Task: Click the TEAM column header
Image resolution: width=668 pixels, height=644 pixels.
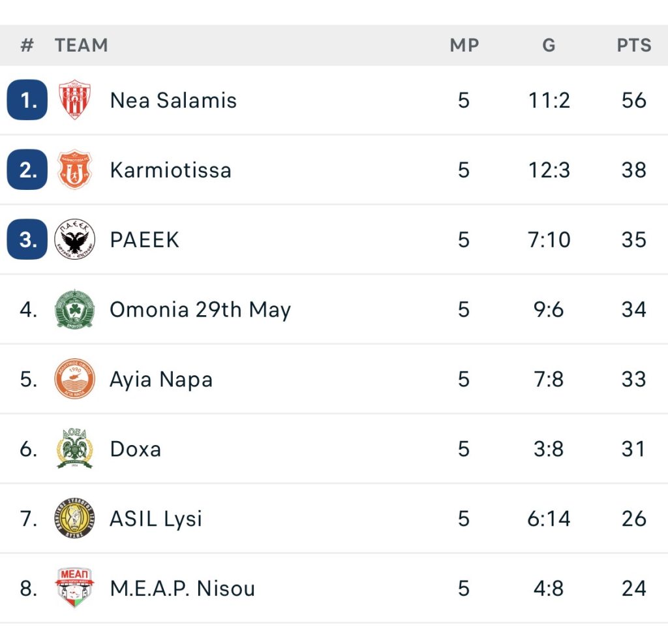Action: point(81,46)
